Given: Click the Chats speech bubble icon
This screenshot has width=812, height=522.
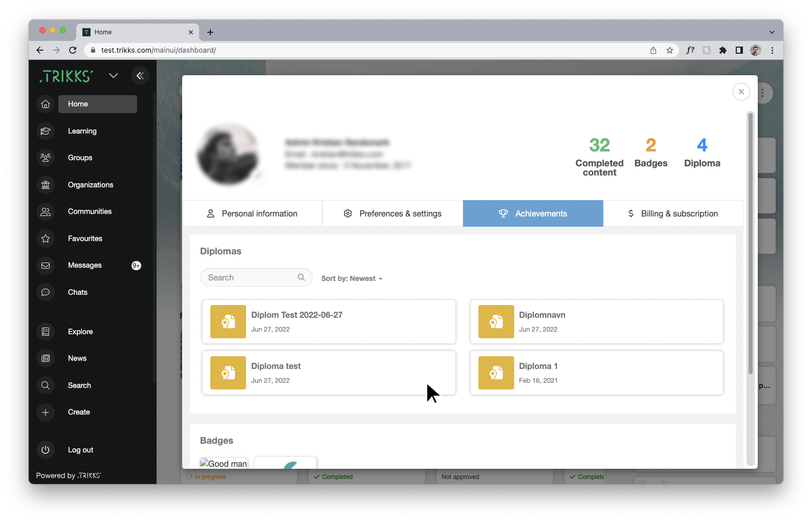Looking at the screenshot, I should coord(46,292).
